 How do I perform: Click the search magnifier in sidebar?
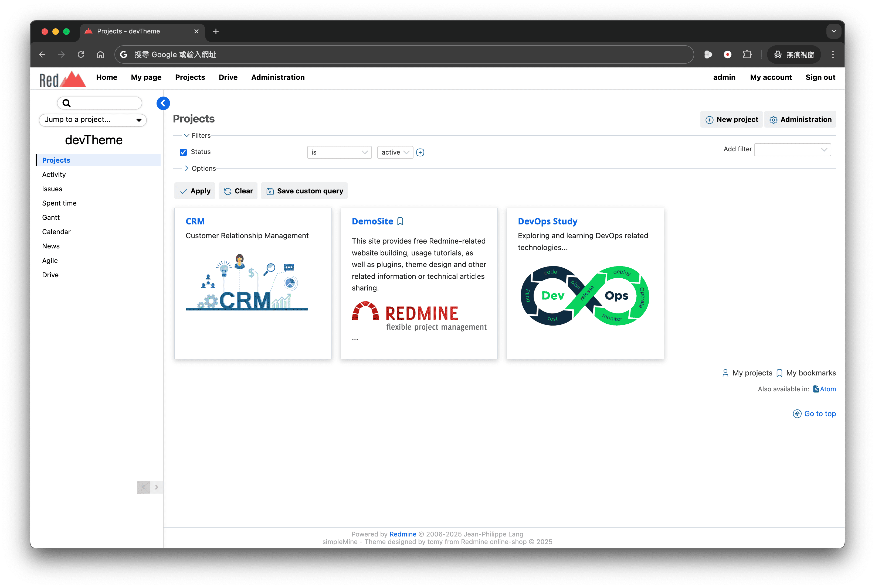(x=66, y=103)
